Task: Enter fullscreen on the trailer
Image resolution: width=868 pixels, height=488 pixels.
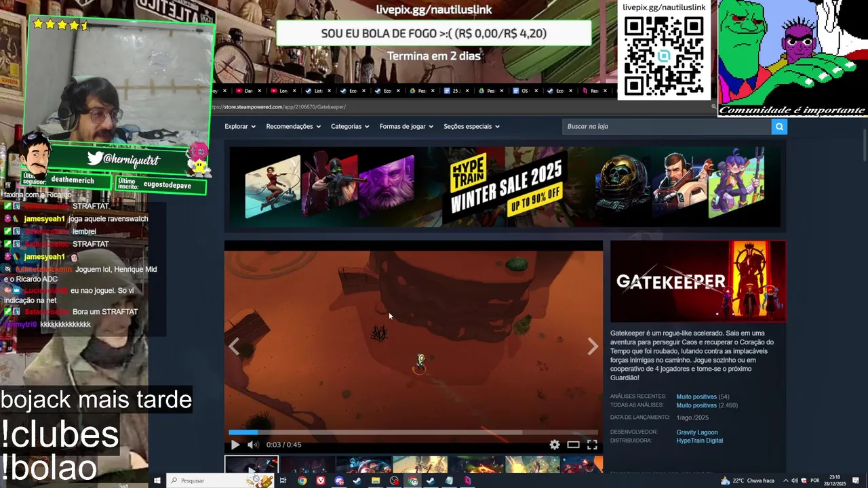Action: point(592,445)
